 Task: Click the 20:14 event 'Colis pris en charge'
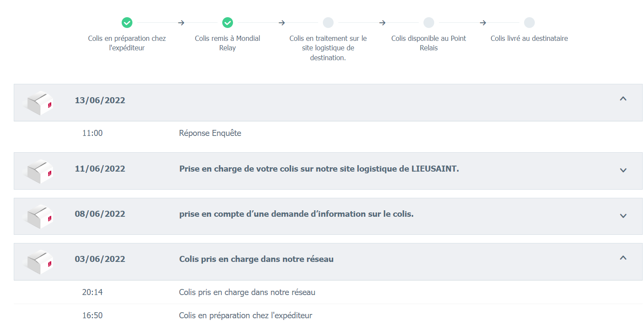point(247,292)
